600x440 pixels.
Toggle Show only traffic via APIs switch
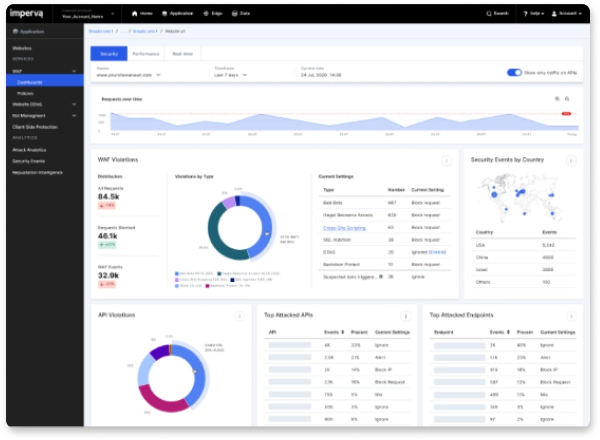(x=515, y=73)
